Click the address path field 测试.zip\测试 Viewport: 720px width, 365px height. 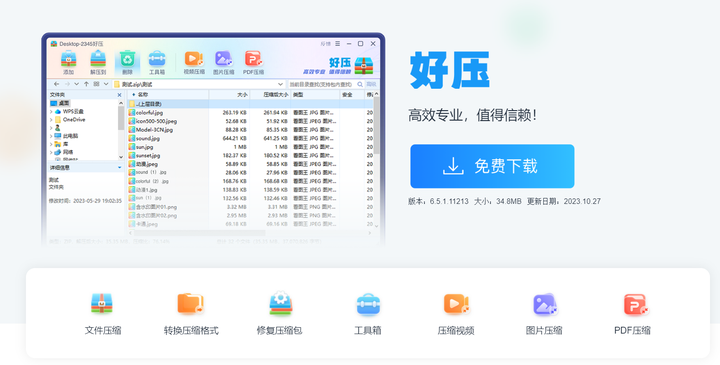[x=198, y=84]
